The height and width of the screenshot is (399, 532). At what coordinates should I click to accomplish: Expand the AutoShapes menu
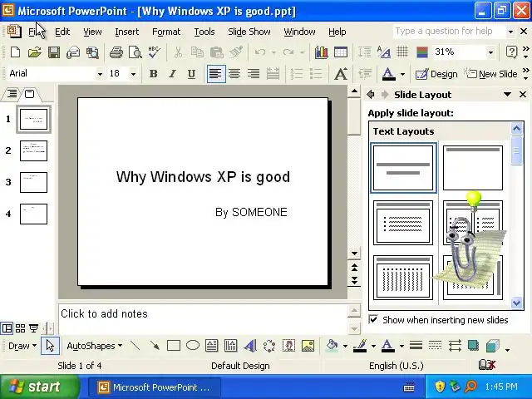point(94,346)
